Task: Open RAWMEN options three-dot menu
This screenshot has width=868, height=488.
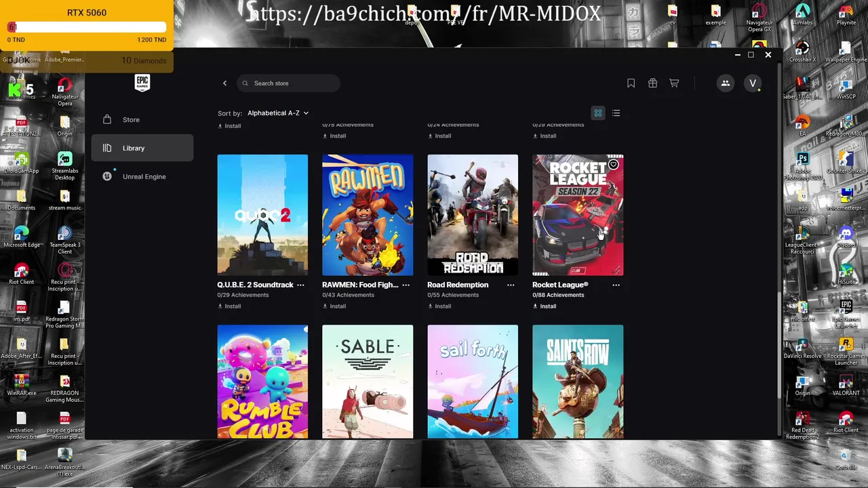Action: (x=406, y=285)
